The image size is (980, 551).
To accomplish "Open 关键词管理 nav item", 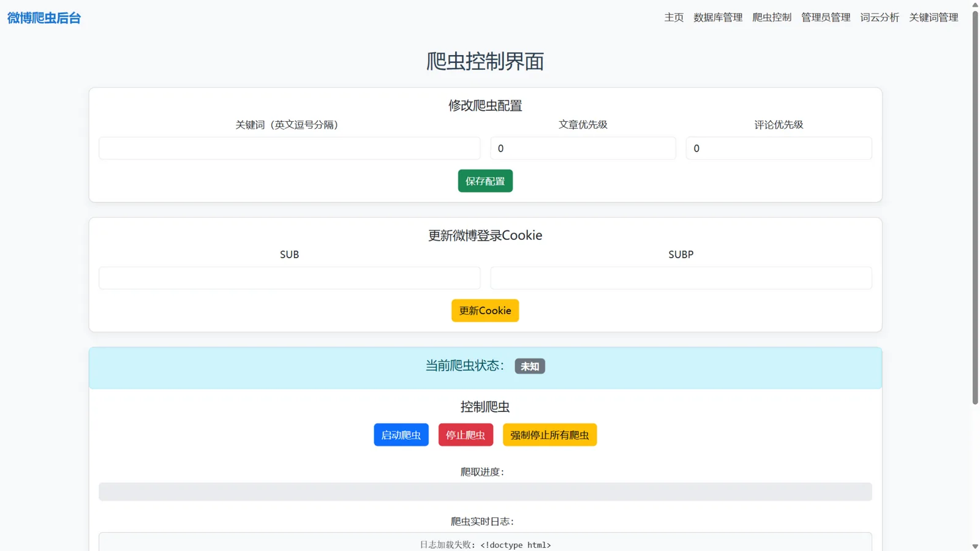I will (933, 18).
